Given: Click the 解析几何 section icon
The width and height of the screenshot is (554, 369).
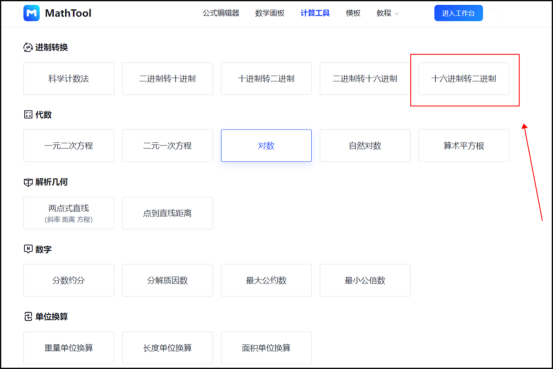Looking at the screenshot, I should (28, 182).
